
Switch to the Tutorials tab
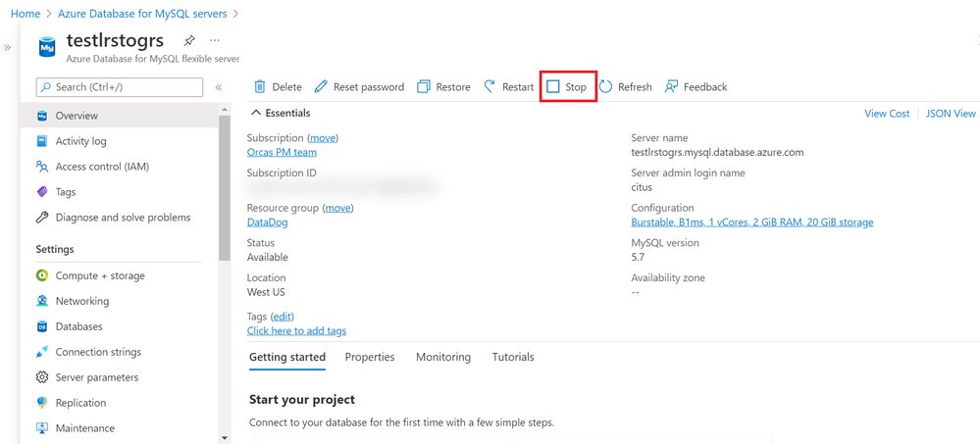click(x=513, y=357)
